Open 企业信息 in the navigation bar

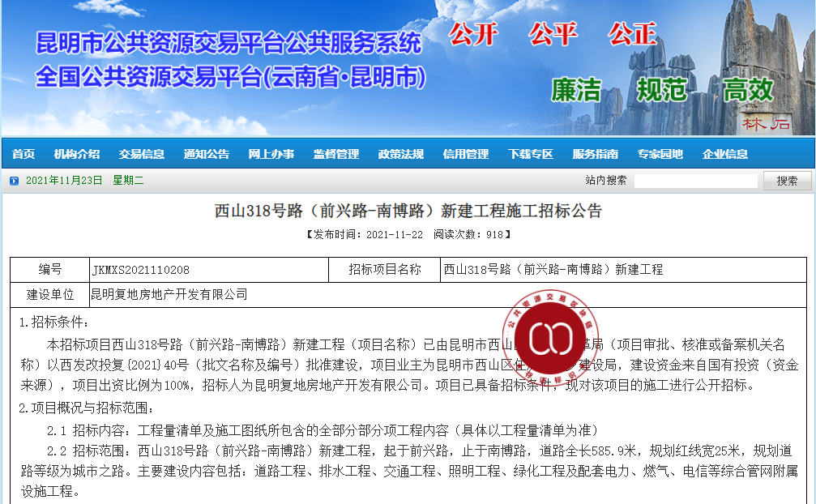[725, 154]
